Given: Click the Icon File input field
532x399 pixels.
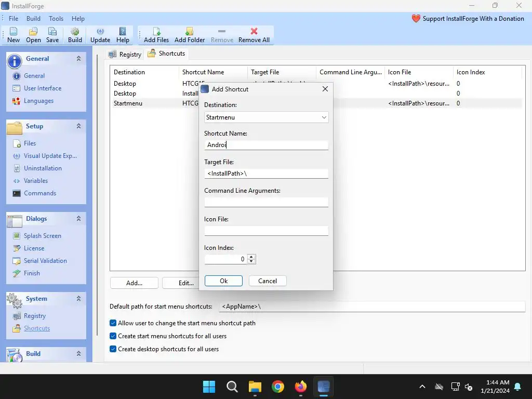Looking at the screenshot, I should point(267,231).
